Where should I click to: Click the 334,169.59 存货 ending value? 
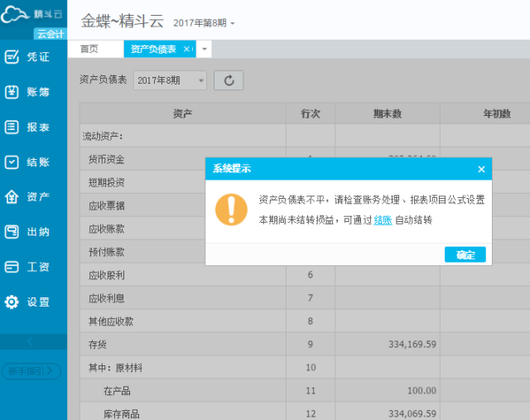[x=412, y=345]
